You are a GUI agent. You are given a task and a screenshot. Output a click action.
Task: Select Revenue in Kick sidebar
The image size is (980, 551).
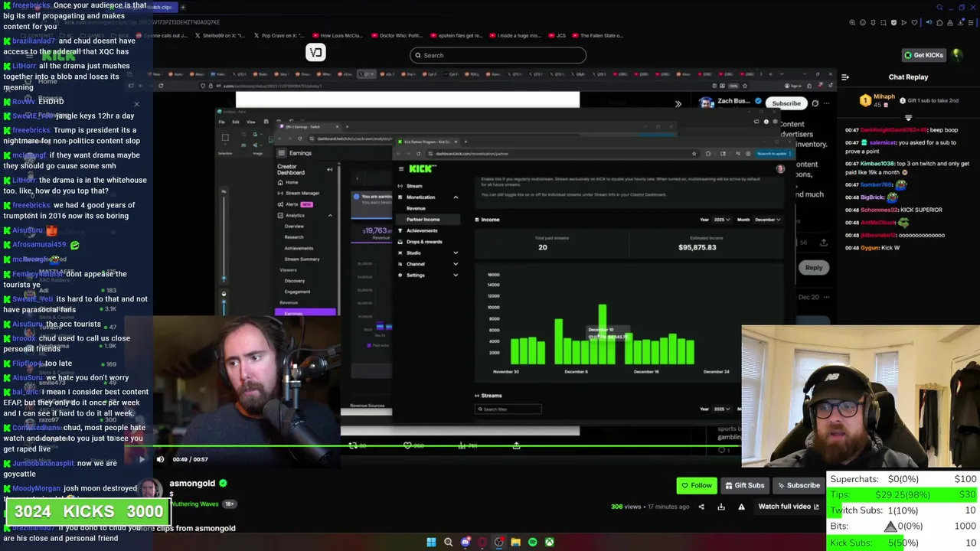pos(416,208)
